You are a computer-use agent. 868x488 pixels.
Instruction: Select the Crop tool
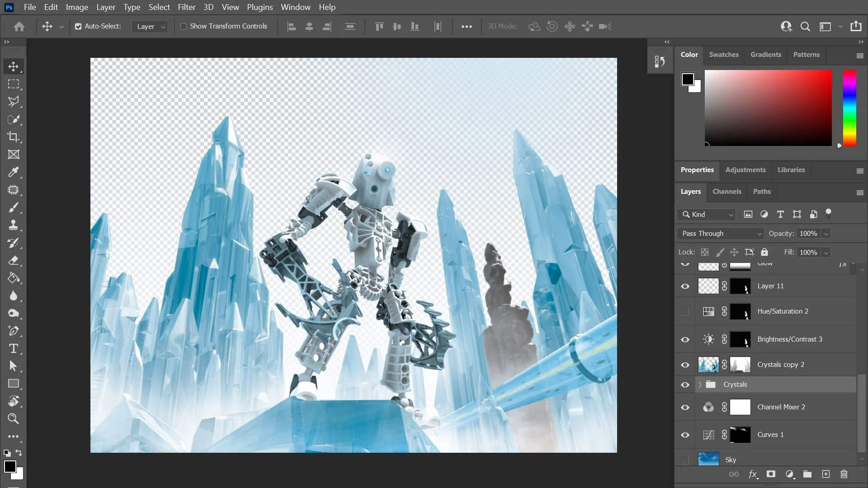tap(13, 137)
